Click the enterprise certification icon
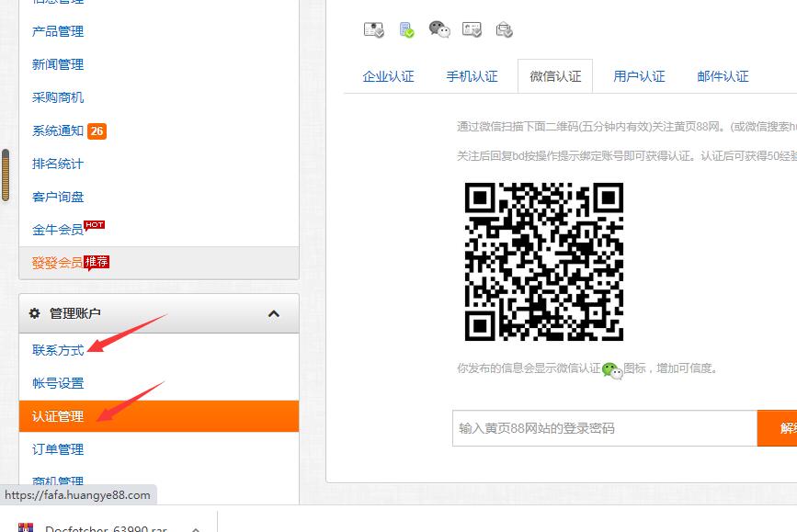797x532 pixels. tap(373, 30)
